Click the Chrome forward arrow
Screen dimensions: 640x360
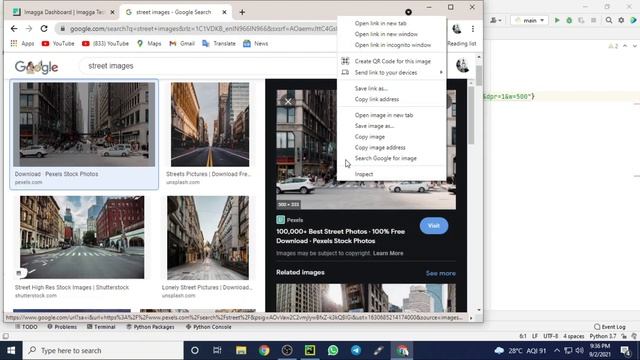coord(29,29)
